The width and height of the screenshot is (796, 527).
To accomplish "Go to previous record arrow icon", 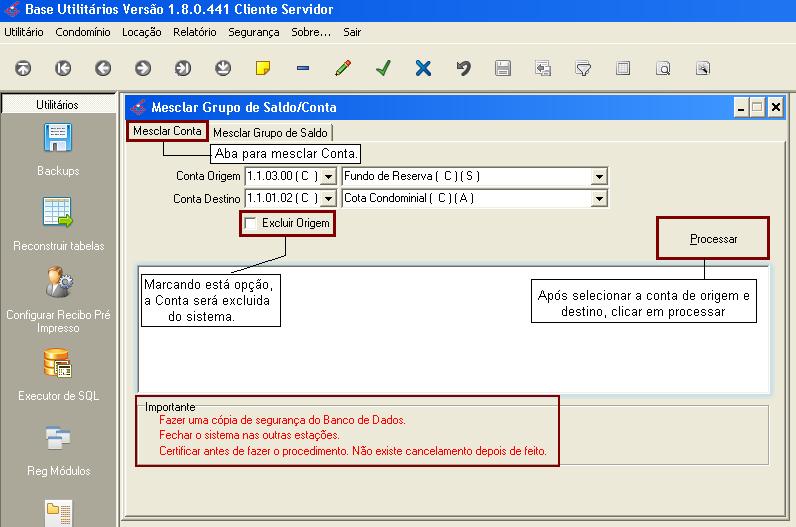I will 103,68.
